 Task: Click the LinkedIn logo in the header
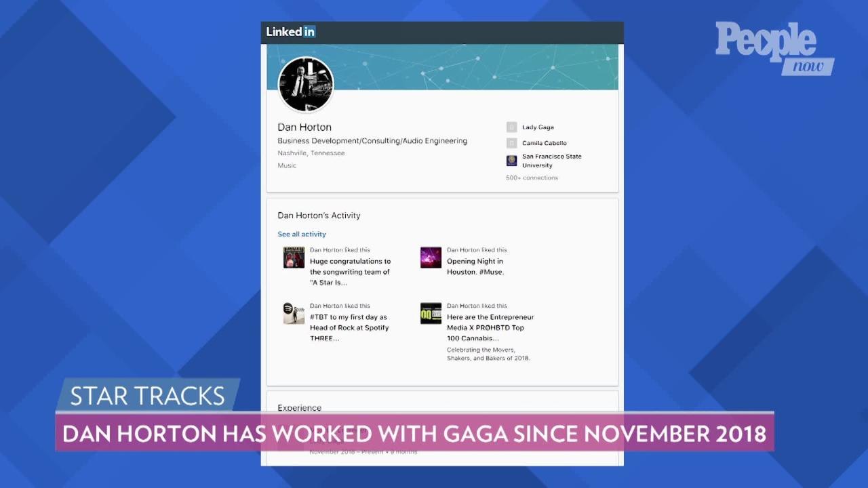(x=290, y=32)
